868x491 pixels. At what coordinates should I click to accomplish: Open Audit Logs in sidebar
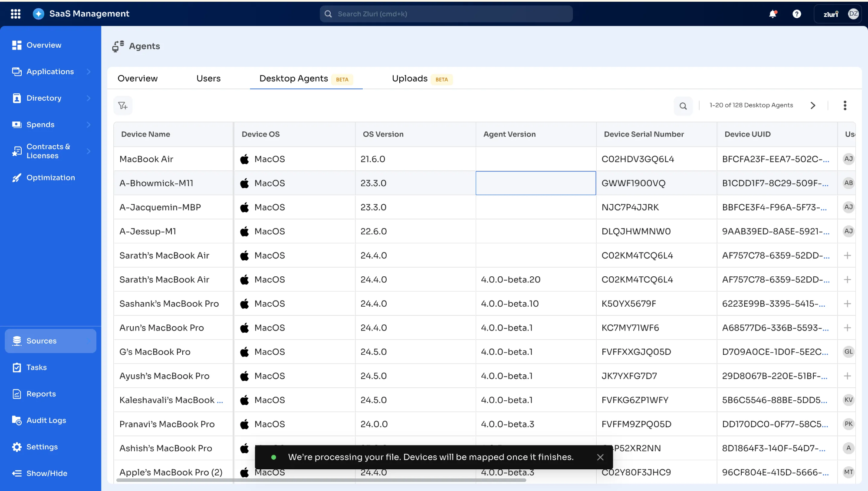pyautogui.click(x=46, y=420)
